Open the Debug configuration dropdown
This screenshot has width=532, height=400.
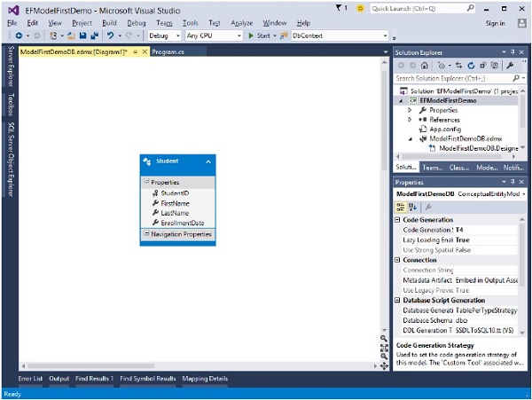point(164,35)
